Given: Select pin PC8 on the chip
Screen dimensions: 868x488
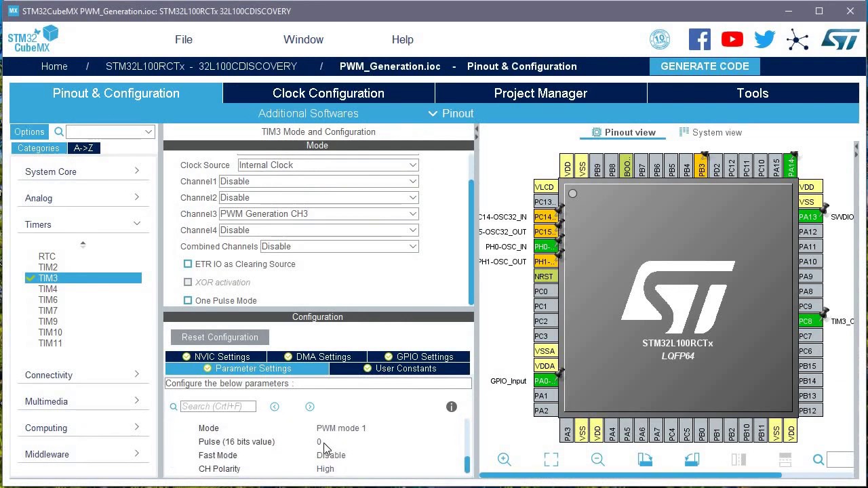Looking at the screenshot, I should [x=810, y=321].
